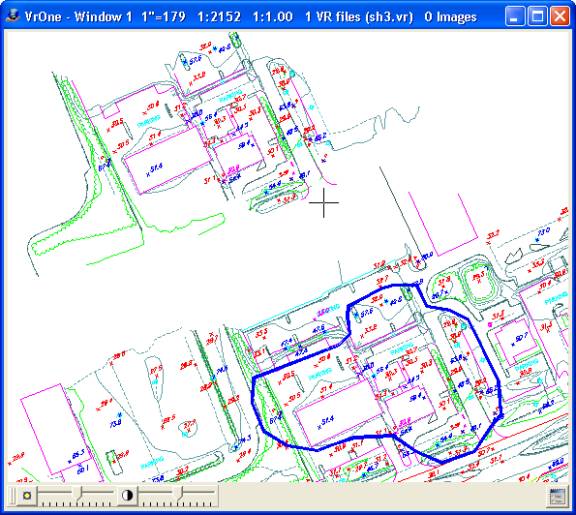The image size is (576, 515).
Task: Maximize the VrOne window
Action: pyautogui.click(x=537, y=17)
